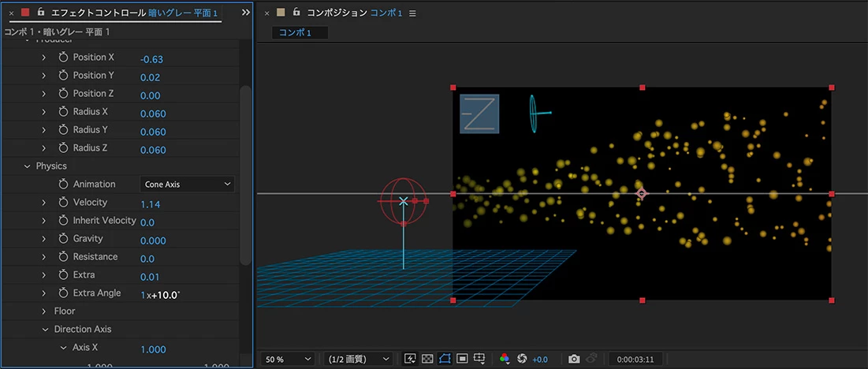Select the コンポジション panel tab

[x=337, y=13]
